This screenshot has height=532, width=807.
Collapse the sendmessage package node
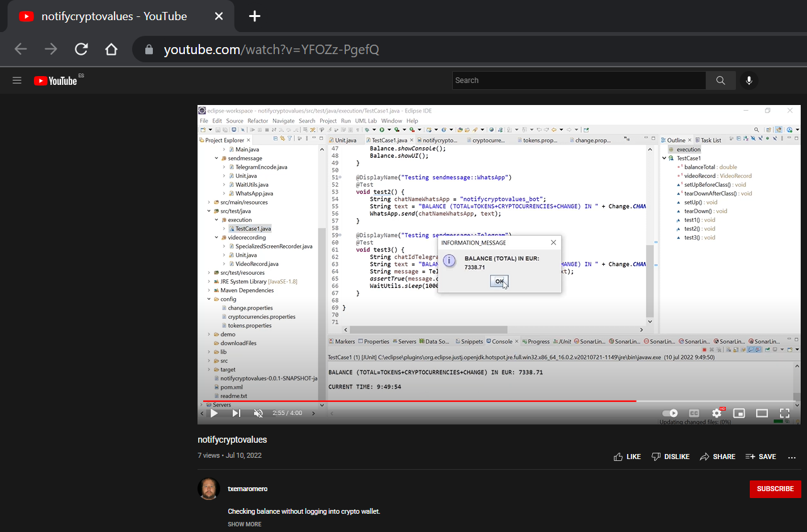[x=217, y=158]
